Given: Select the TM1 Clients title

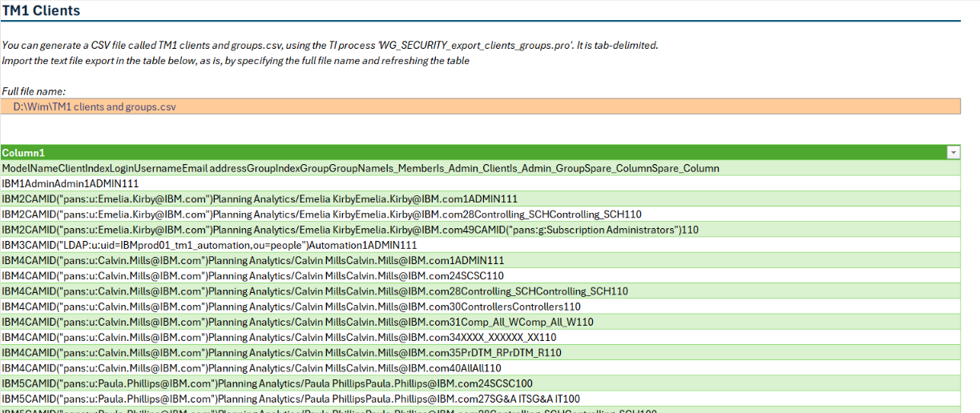Looking at the screenshot, I should [x=41, y=11].
